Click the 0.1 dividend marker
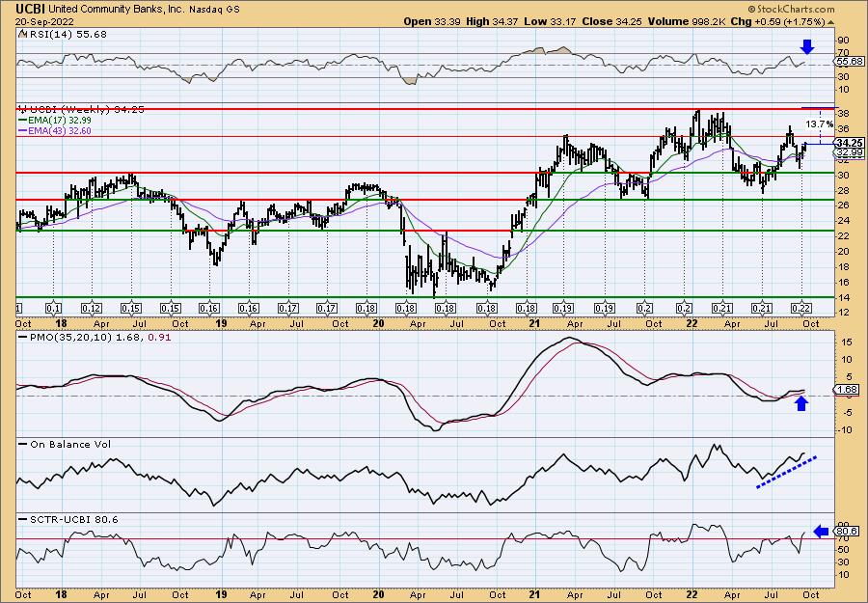The width and height of the screenshot is (868, 603). pos(53,309)
